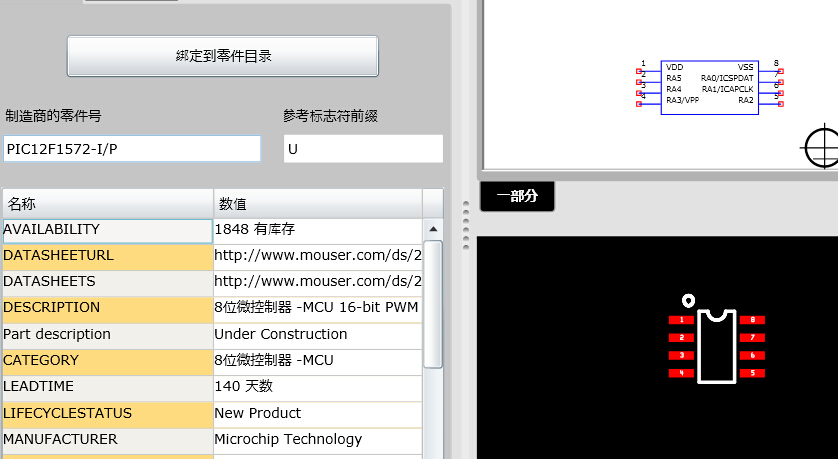Click the pin-1 marker circle on footprint
838x459 pixels.
pos(688,300)
